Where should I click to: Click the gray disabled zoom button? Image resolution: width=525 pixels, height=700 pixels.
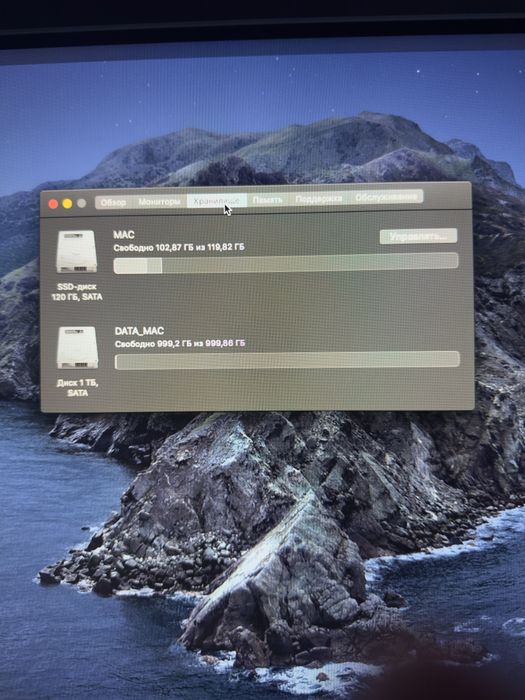pos(82,203)
